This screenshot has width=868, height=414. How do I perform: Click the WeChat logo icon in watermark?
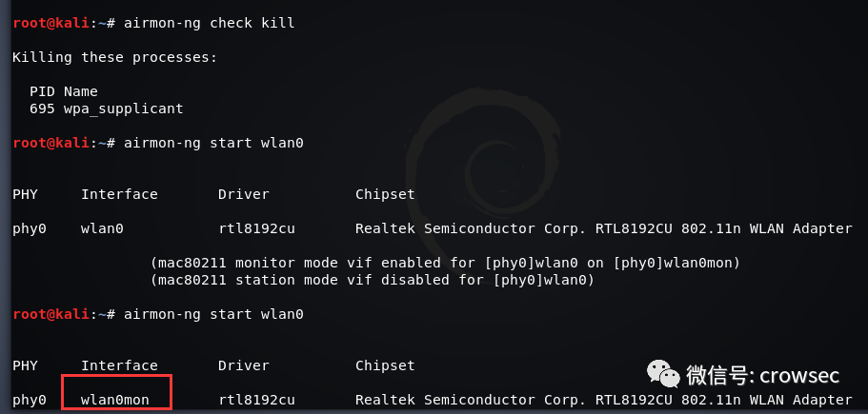click(x=664, y=374)
